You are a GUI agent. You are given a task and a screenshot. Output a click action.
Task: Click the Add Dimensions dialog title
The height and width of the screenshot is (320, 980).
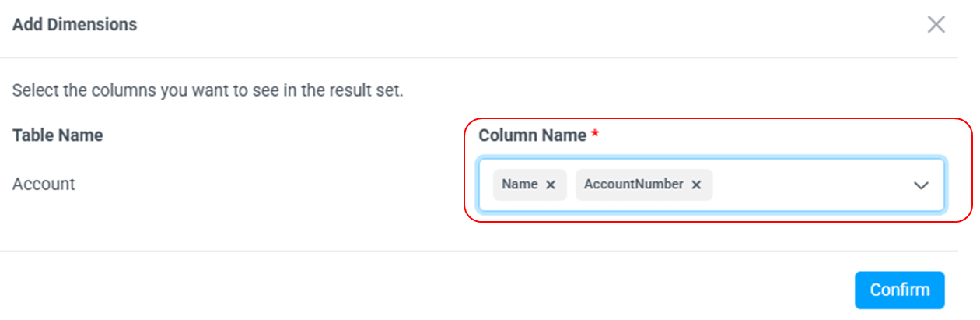pos(75,25)
